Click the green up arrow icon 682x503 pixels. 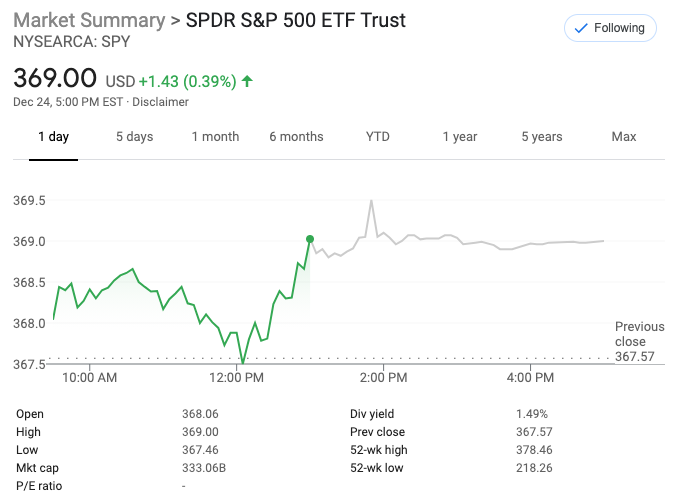click(x=247, y=80)
